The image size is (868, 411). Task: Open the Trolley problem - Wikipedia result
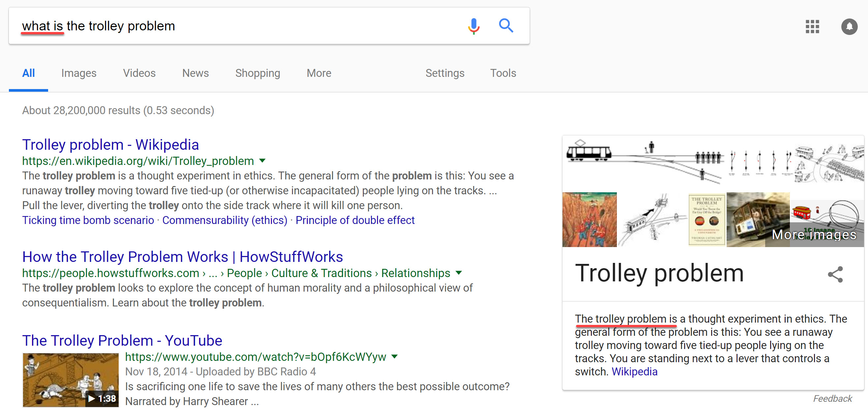[x=110, y=145]
